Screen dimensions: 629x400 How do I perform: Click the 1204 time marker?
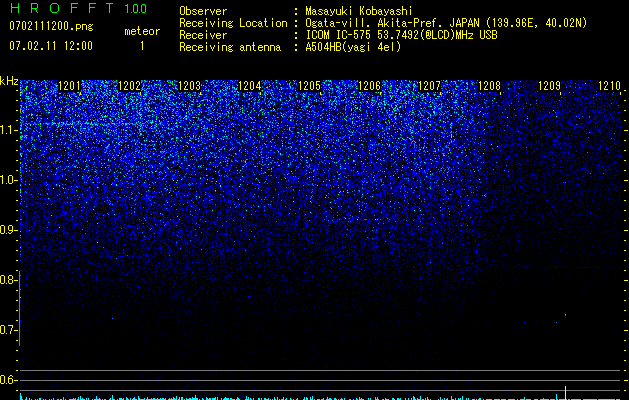click(250, 86)
